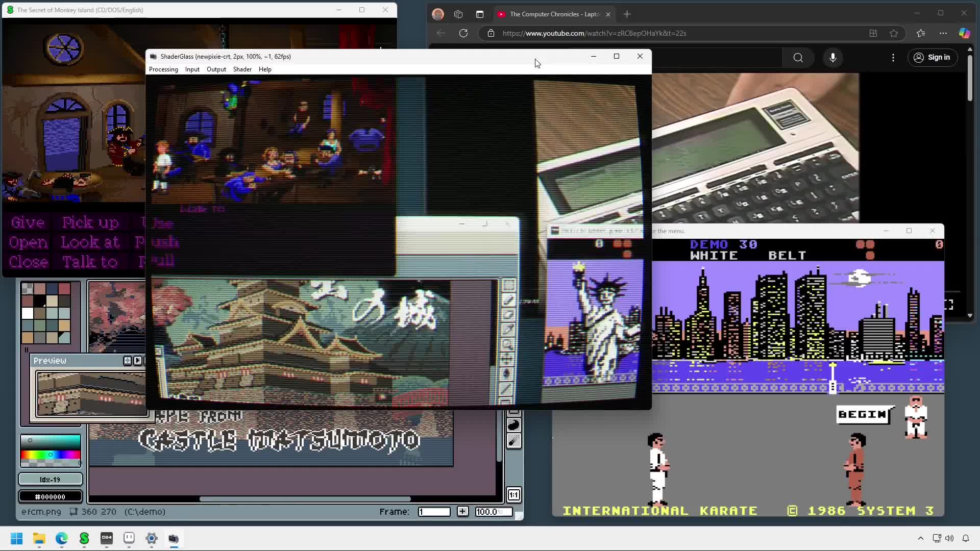Viewport: 980px width, 551px height.
Task: Select the contour/blob tool in Aseprite
Action: pyautogui.click(x=513, y=425)
